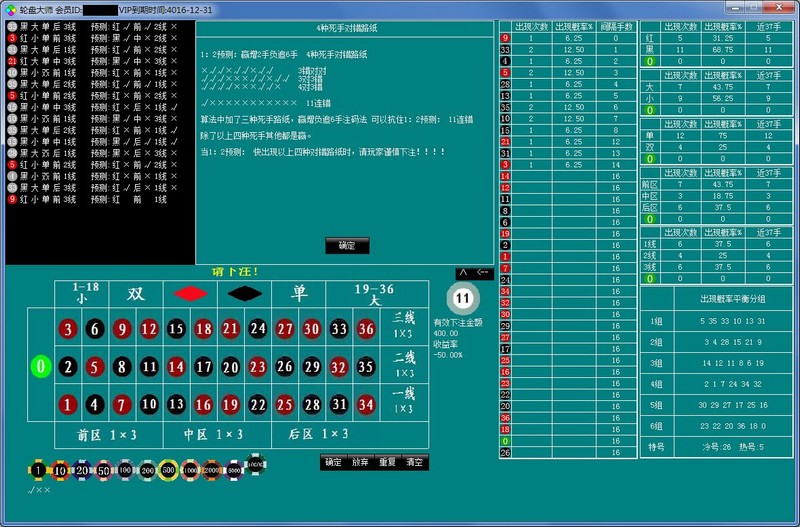Viewport: 800px width, 527px height.
Task: Pick the 50 value betting chip
Action: (x=103, y=469)
